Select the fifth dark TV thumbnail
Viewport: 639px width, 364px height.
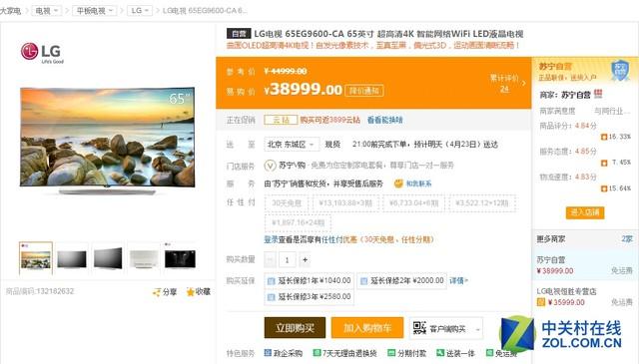click(x=180, y=259)
